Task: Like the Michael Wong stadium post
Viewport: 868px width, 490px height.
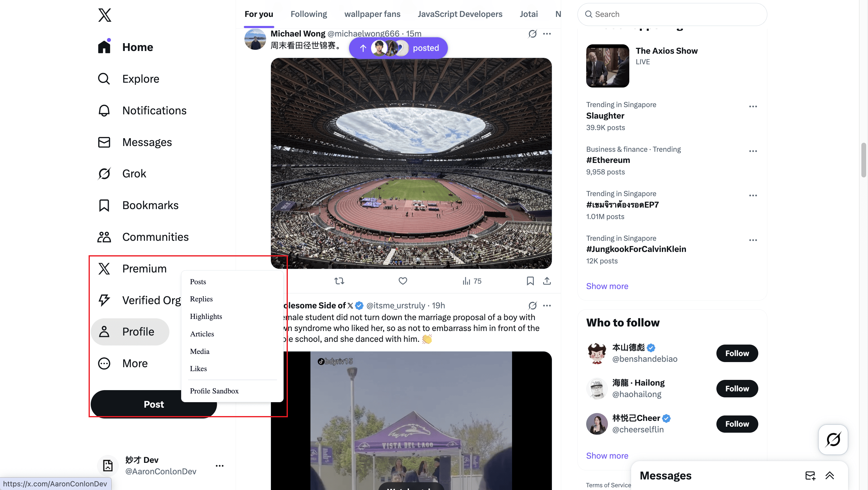Action: [403, 281]
